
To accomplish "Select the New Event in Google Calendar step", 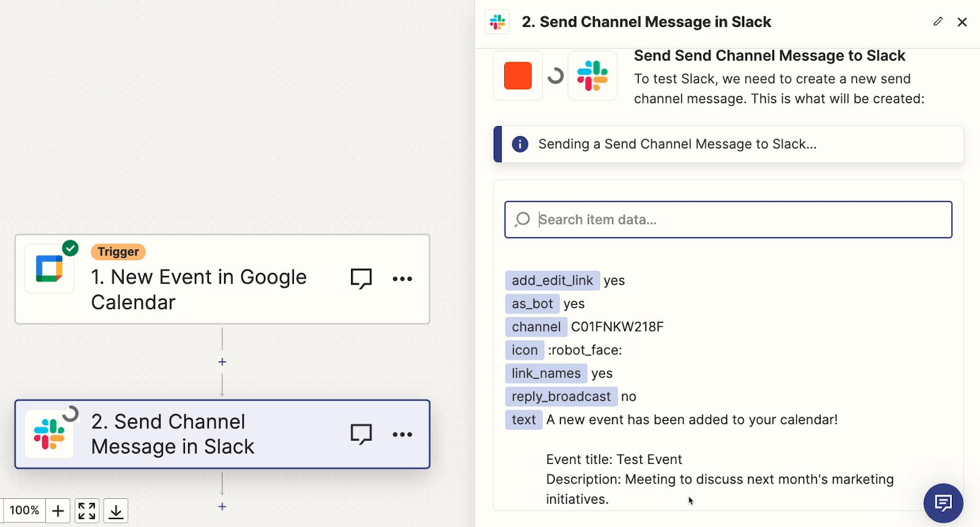I will pyautogui.click(x=222, y=279).
